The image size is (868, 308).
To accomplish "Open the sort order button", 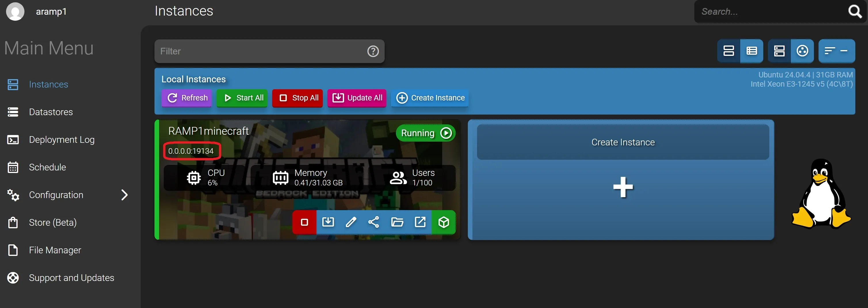I will [837, 51].
